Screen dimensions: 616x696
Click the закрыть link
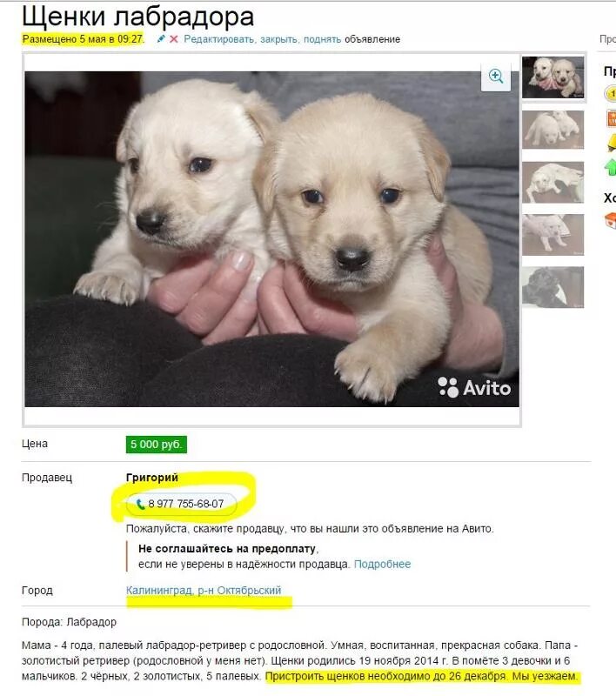point(279,39)
